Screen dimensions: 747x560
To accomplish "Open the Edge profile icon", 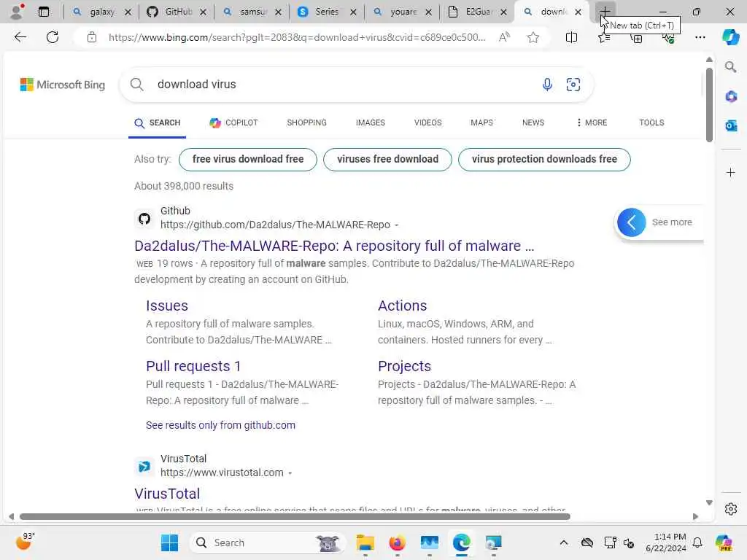I will [x=18, y=12].
